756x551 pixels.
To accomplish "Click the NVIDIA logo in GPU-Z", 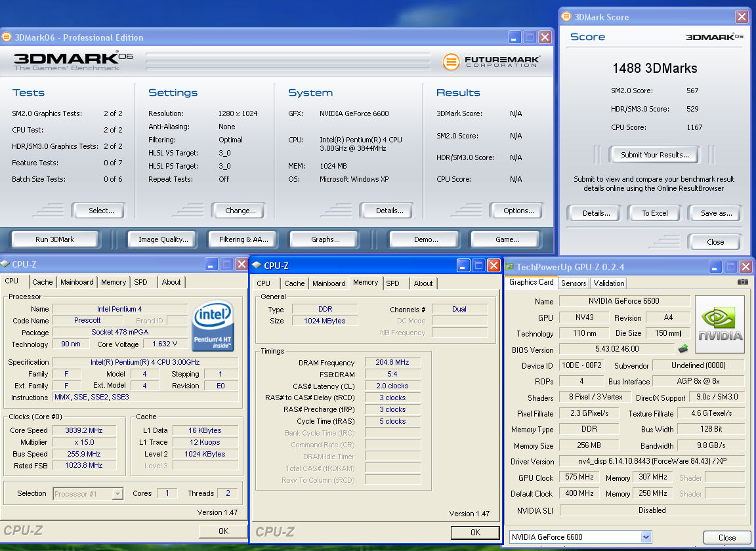I will click(720, 325).
